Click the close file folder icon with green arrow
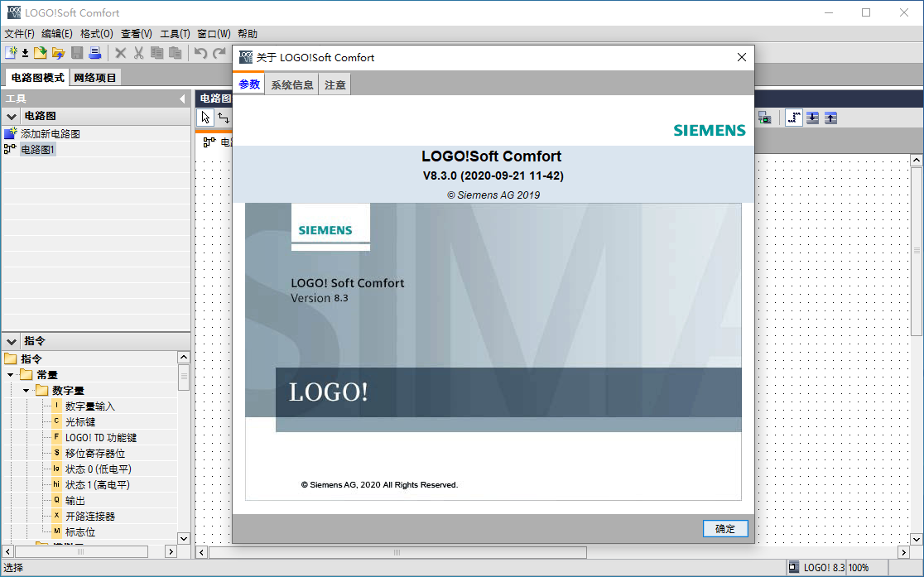The width and height of the screenshot is (924, 577). click(40, 53)
